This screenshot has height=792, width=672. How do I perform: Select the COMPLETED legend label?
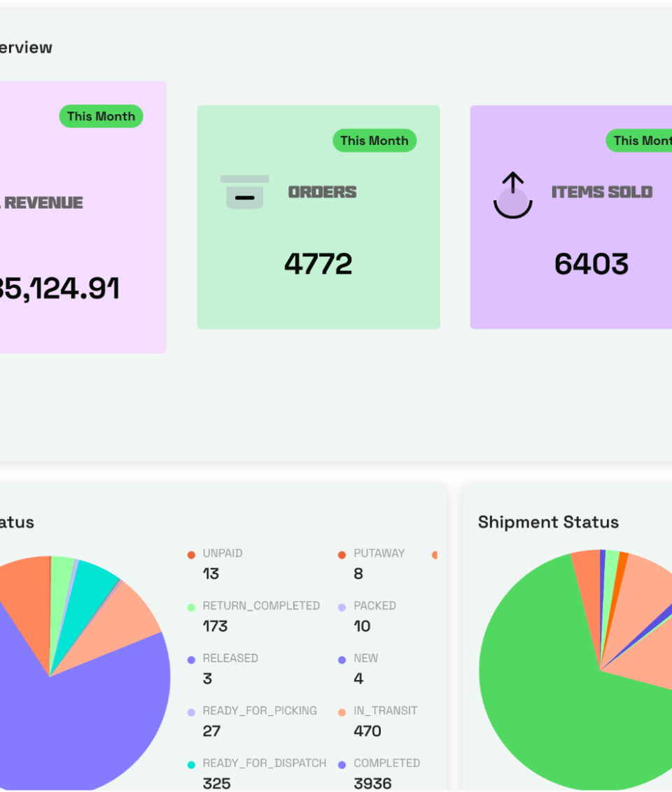[x=386, y=763]
